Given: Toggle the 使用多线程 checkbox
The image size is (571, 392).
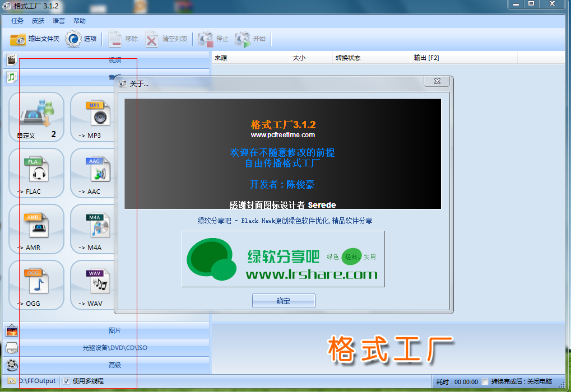Looking at the screenshot, I should 66,381.
